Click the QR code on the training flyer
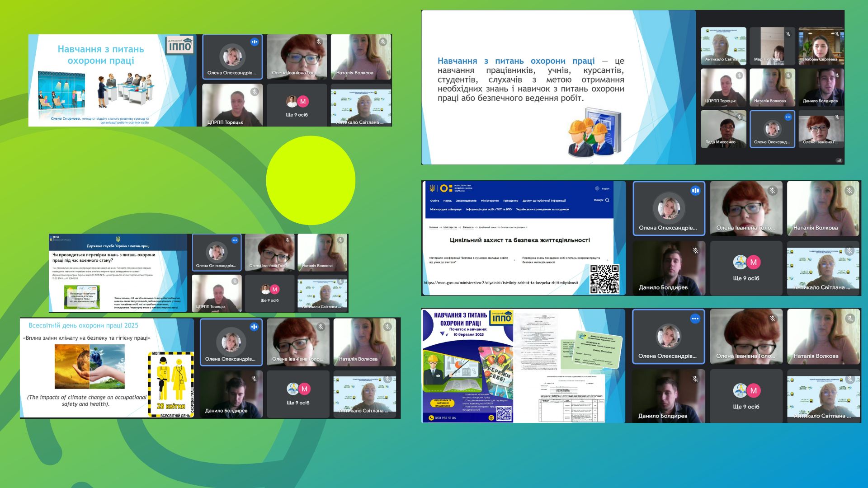868x488 pixels. [x=504, y=413]
